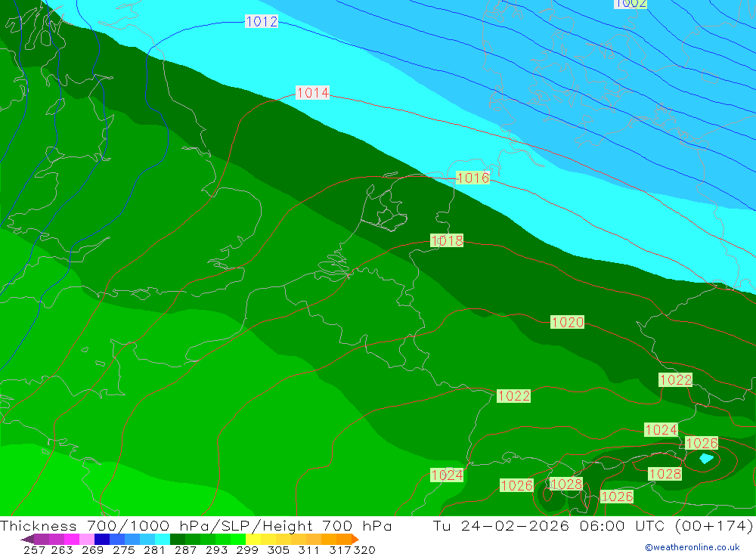Click the '(00+174)' forecast hour text
The image size is (756, 554).
tap(714, 526)
